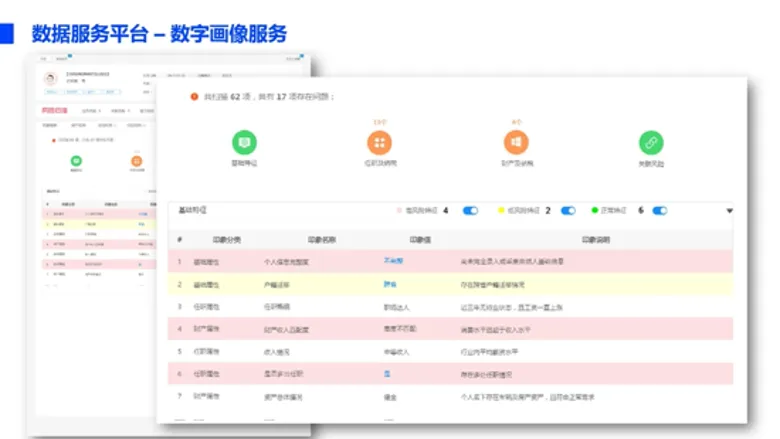Viewport: 780px width, 439px height.
Task: Click the orange alert icon beside scan summary
Action: tap(194, 96)
